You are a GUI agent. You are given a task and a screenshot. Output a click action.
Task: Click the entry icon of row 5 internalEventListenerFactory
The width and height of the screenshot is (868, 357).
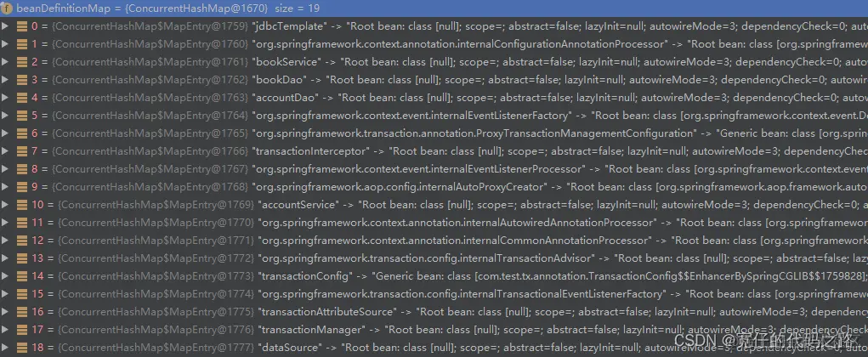22,116
